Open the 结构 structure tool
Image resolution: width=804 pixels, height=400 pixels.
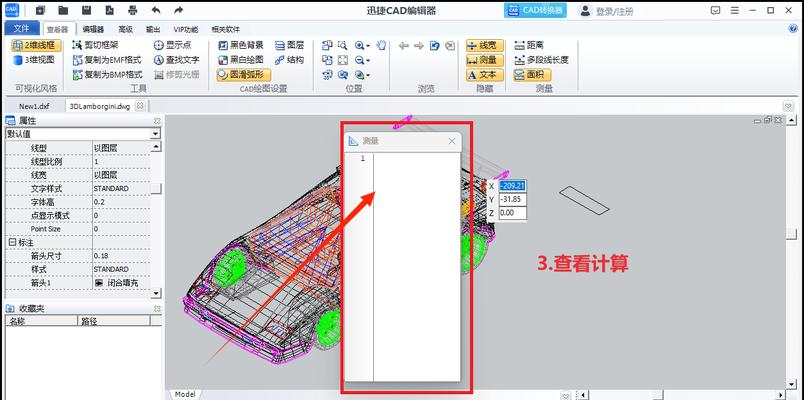point(290,60)
